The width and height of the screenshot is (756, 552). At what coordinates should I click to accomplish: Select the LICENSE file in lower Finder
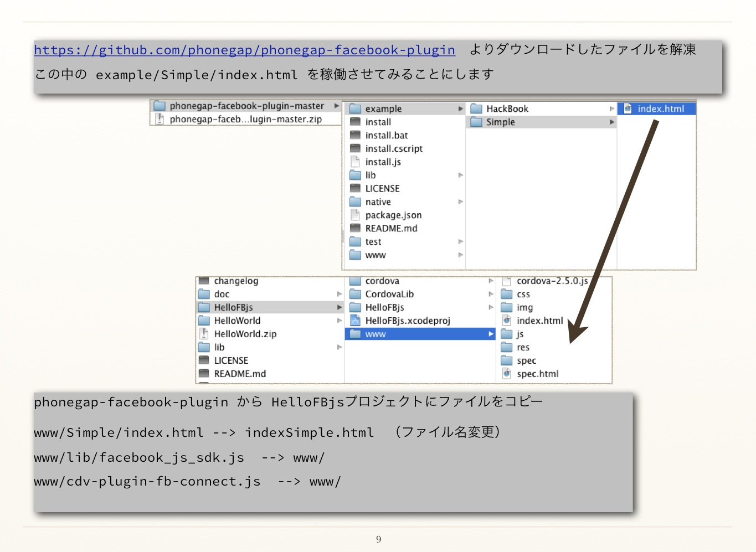point(270,360)
